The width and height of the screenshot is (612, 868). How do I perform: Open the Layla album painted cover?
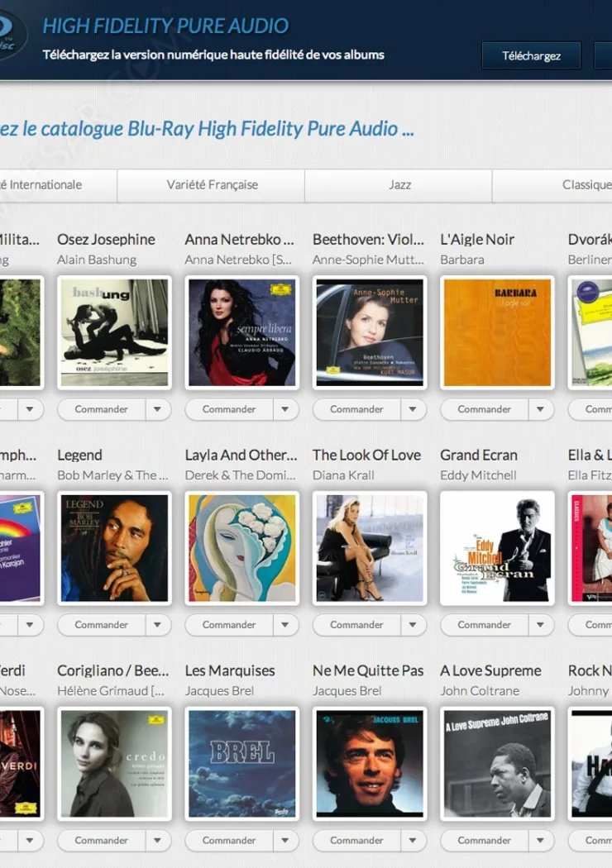pos(242,548)
